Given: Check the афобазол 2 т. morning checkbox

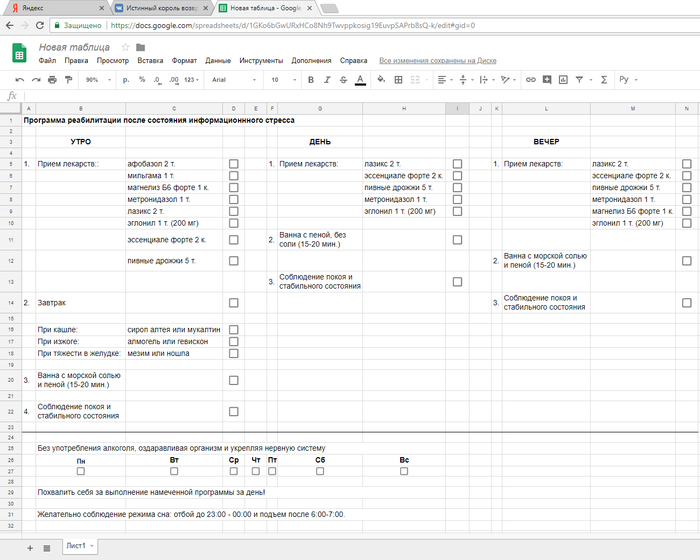Looking at the screenshot, I should (x=233, y=163).
